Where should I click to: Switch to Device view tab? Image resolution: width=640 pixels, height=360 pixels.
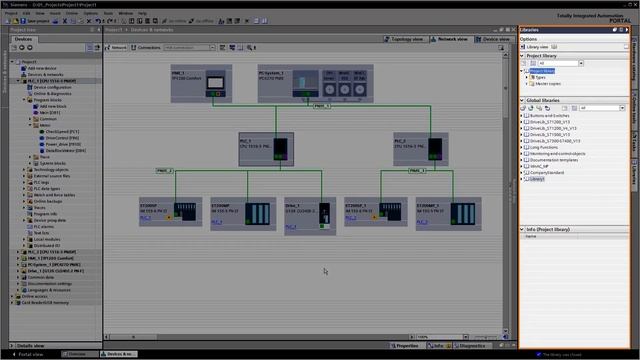493,39
